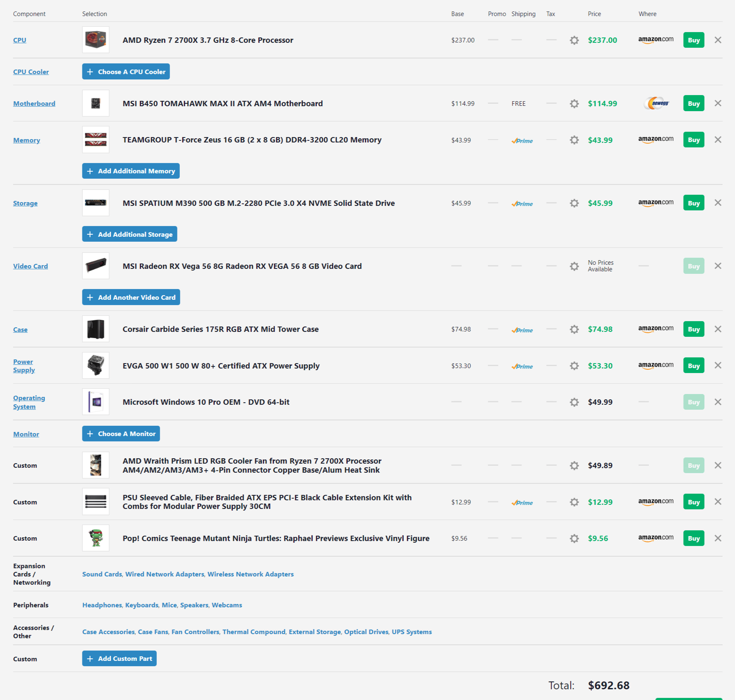Open price settings gear for AMD Ryzen 7 2700X

pyautogui.click(x=574, y=40)
